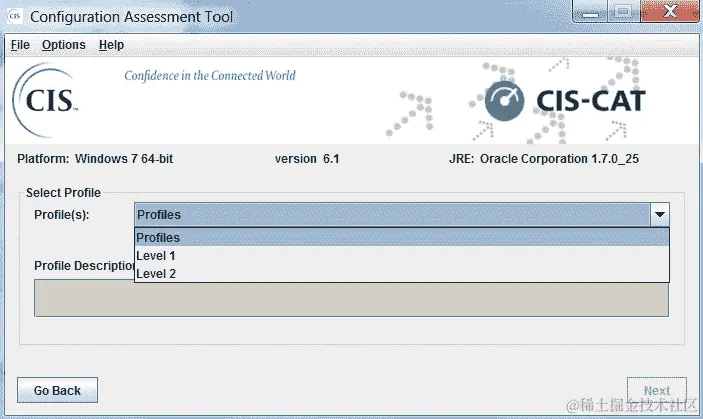Click the Go Back button
The width and height of the screenshot is (703, 419).
click(57, 390)
